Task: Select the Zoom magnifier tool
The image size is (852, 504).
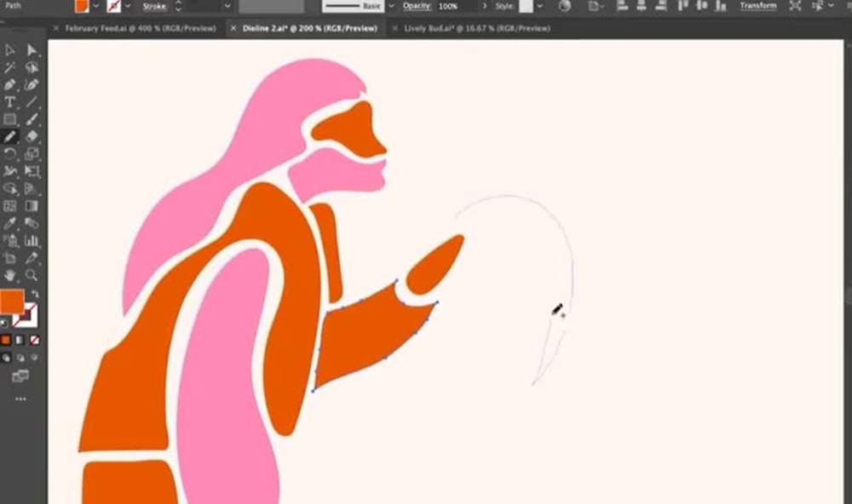Action: (32, 275)
